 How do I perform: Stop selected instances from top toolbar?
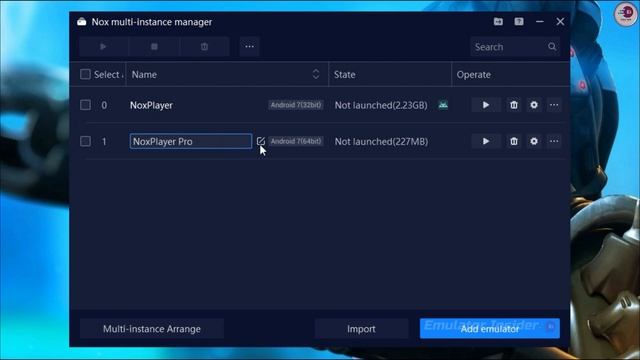pyautogui.click(x=154, y=47)
